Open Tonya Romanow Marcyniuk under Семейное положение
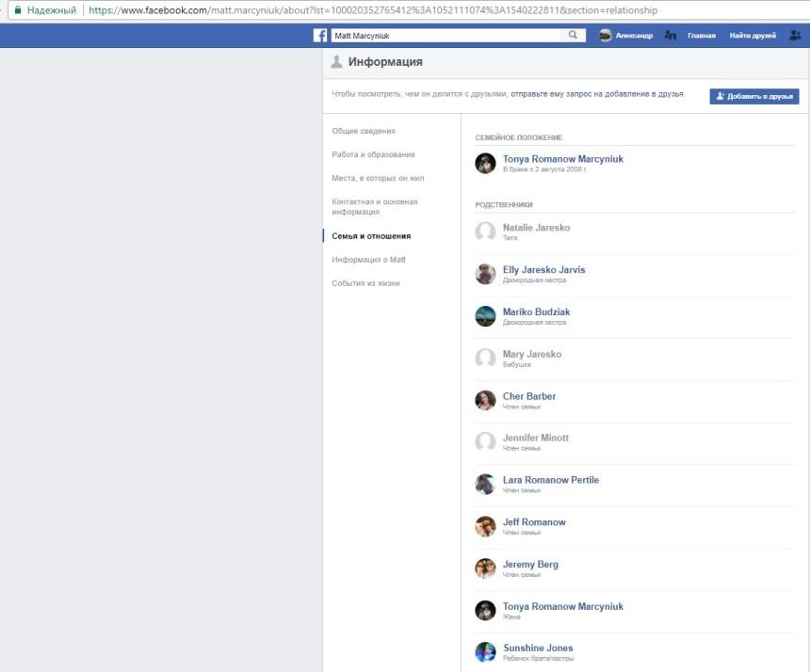Screen dimensions: 810x672 563,159
